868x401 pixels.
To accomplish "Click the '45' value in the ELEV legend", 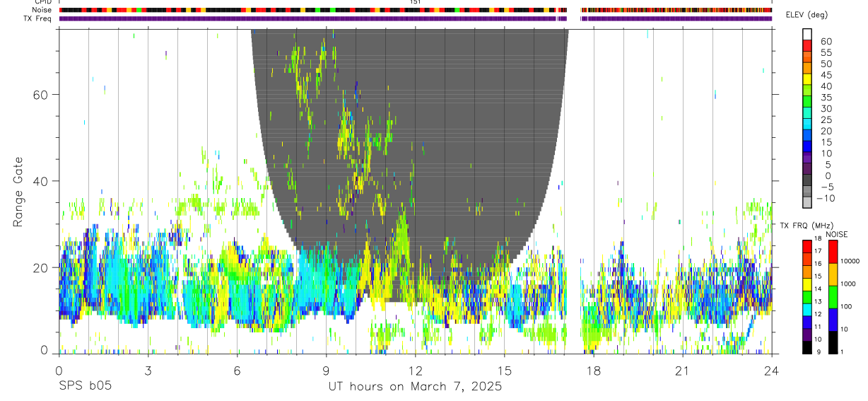I will tap(826, 75).
